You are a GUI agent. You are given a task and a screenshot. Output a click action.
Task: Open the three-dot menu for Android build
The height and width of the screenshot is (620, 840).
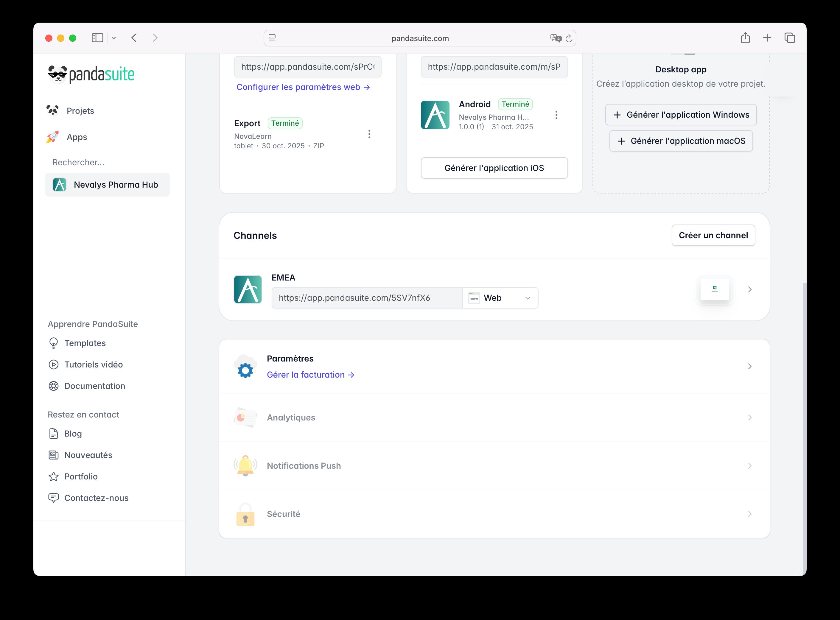(x=556, y=115)
